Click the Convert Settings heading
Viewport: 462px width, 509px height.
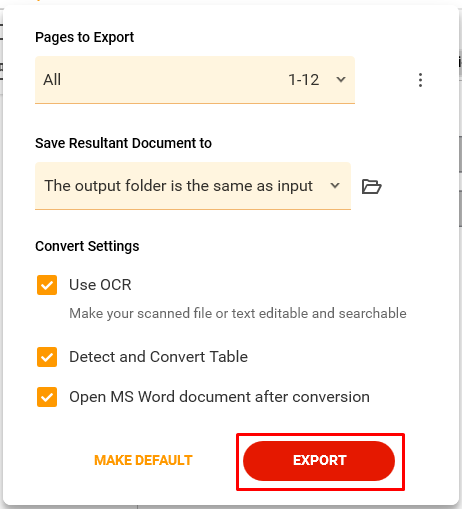tap(87, 246)
